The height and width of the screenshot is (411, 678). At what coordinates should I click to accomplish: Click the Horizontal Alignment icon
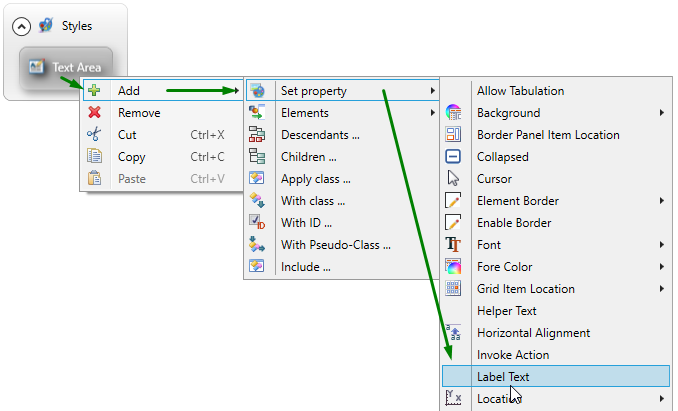coord(453,333)
